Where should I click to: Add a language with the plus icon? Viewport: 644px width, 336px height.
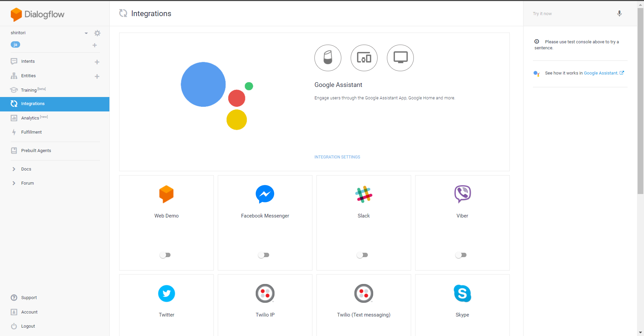(x=95, y=45)
